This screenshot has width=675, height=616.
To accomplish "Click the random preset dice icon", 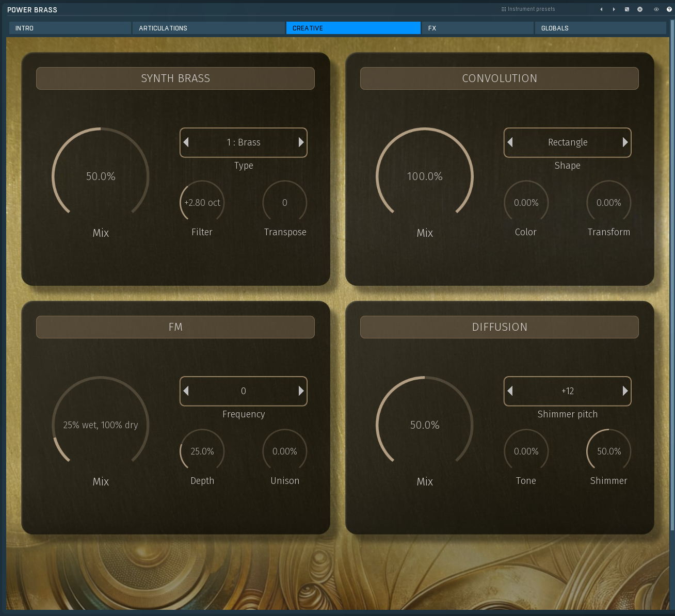I will 626,9.
